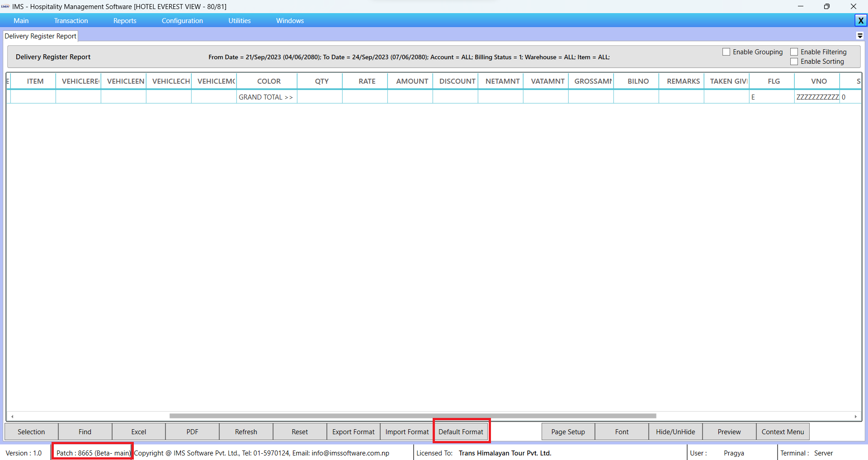Close the report using the red X button
This screenshot has height=460, width=868.
(861, 20)
